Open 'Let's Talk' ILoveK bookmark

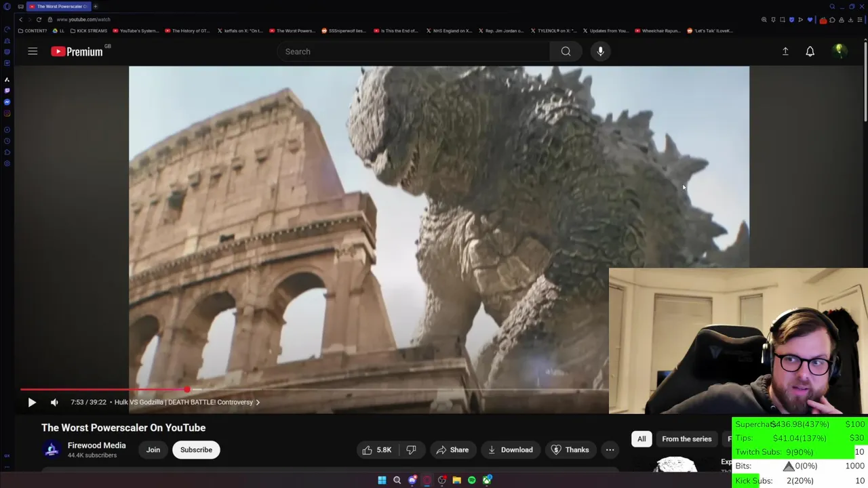[710, 30]
